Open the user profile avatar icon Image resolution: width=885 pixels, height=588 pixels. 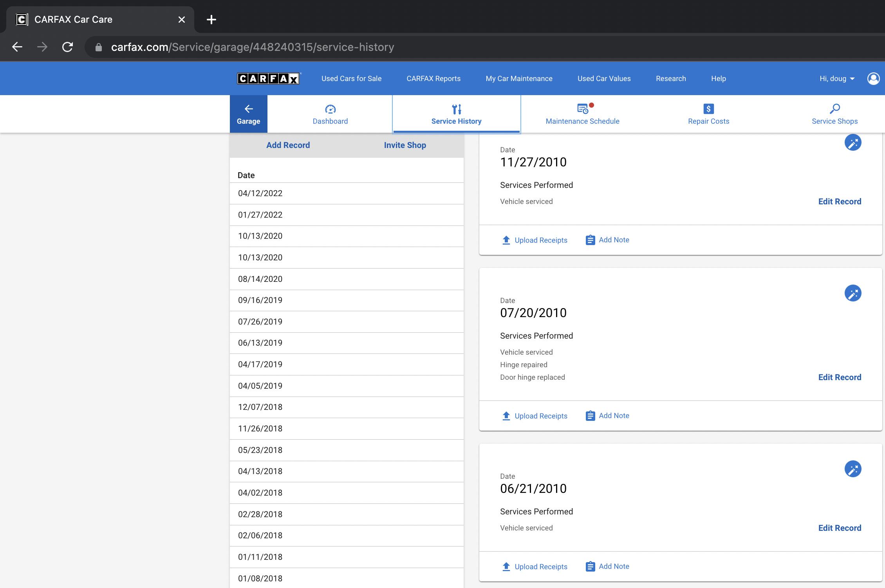(x=873, y=79)
